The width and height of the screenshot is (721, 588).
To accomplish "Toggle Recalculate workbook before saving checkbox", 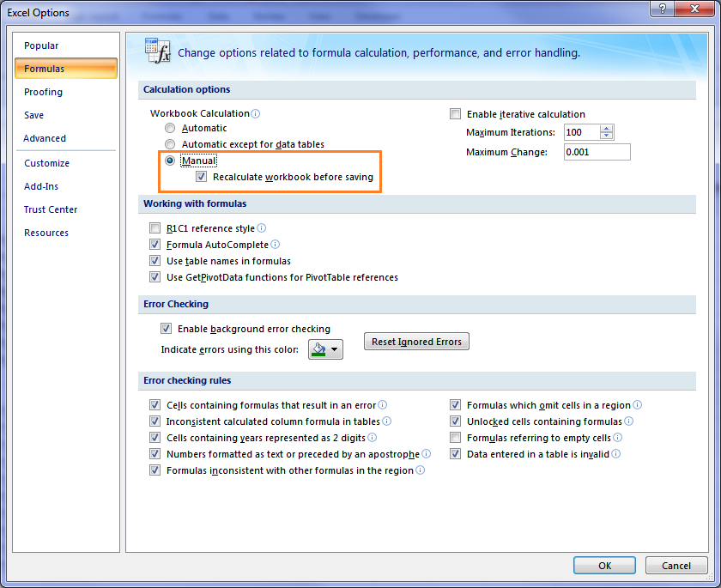I will [201, 177].
